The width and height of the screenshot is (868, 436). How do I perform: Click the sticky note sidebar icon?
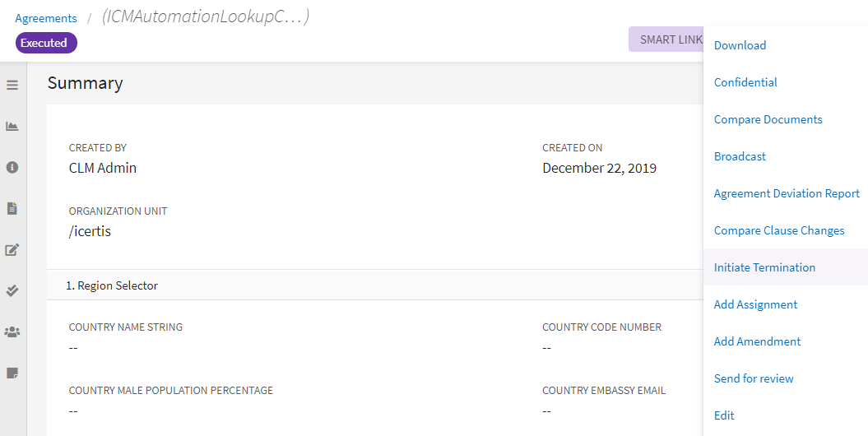click(12, 373)
